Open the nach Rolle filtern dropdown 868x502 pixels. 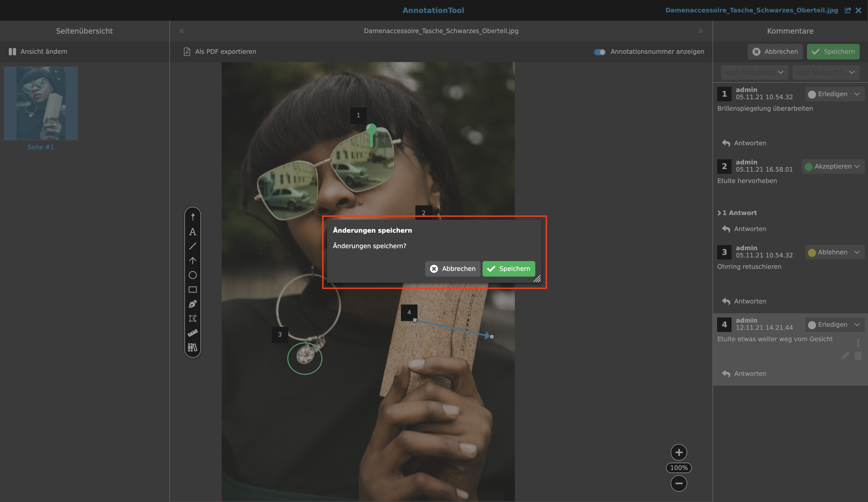[754, 72]
